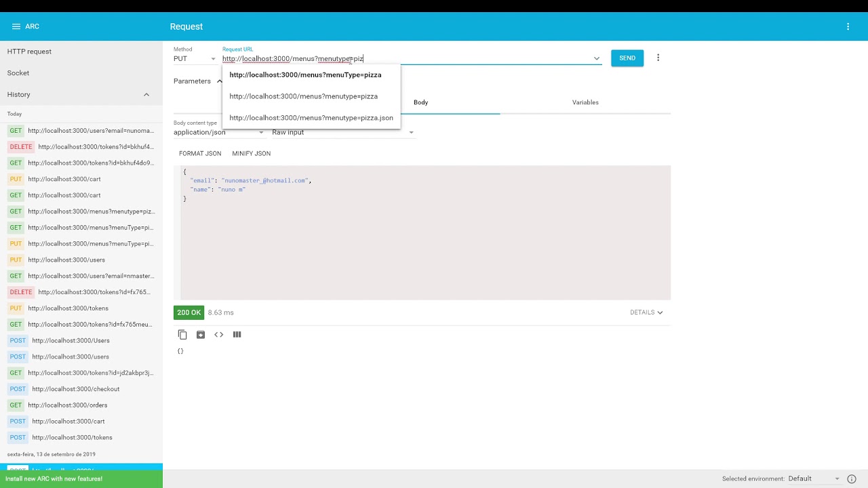
Task: Open environment info icon
Action: [x=852, y=479]
